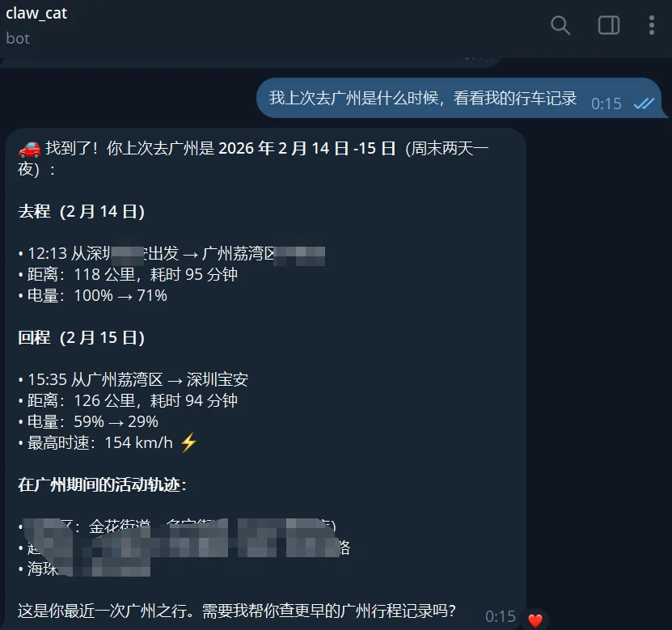Click the red heart reaction on the bot reply
Screen dimensions: 672x630
click(x=535, y=619)
